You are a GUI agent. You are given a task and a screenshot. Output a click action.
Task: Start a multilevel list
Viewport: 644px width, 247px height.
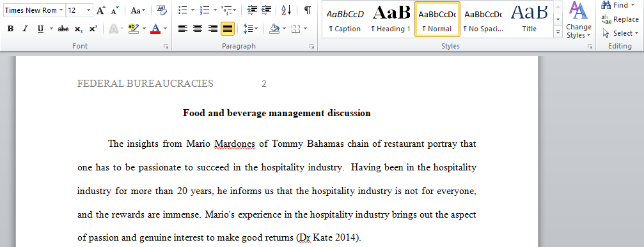[226, 10]
